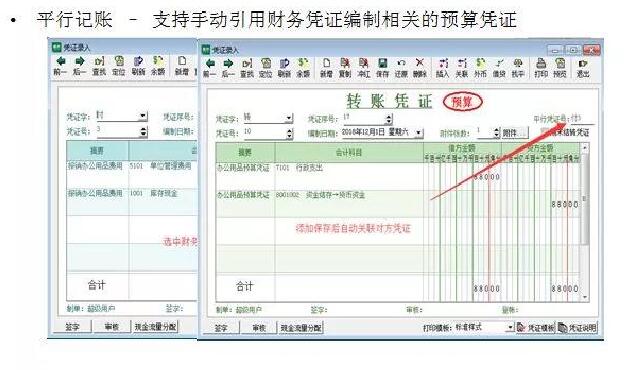Open the 凭证字 dropdown in front window

tap(289, 118)
